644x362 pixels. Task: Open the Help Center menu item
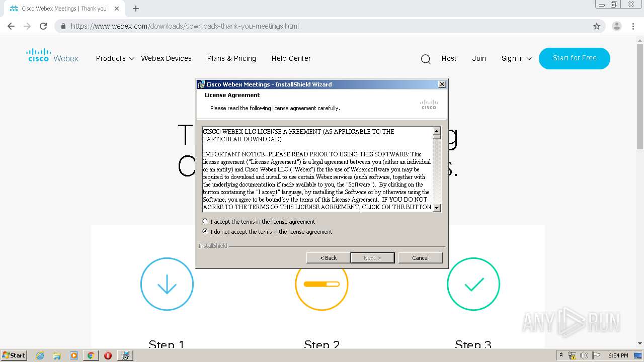pos(291,58)
